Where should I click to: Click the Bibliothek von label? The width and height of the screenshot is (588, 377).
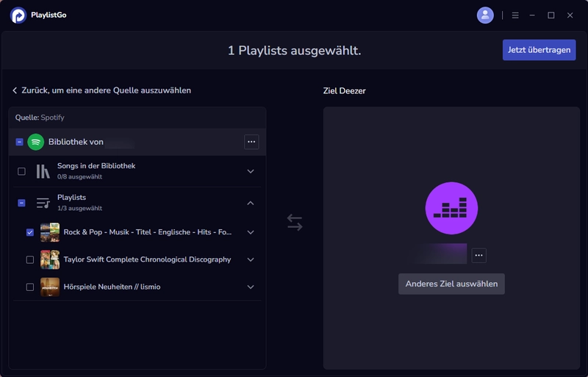click(76, 142)
